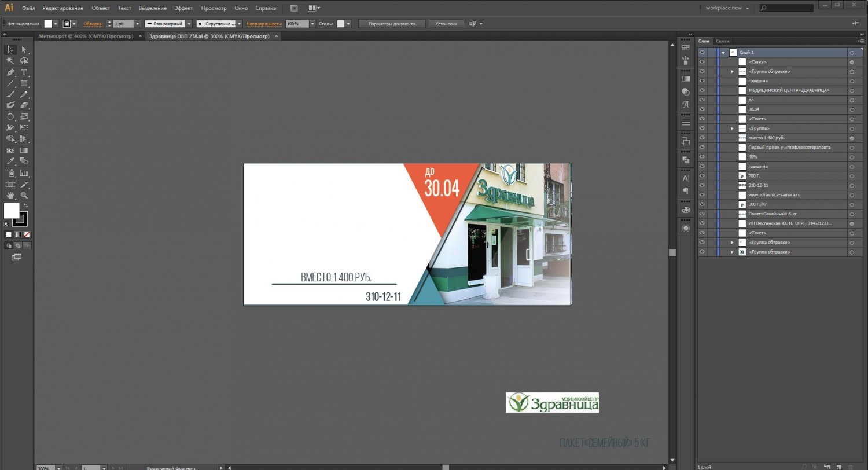
Task: Hide the <Сетка> sublayer
Action: point(702,61)
